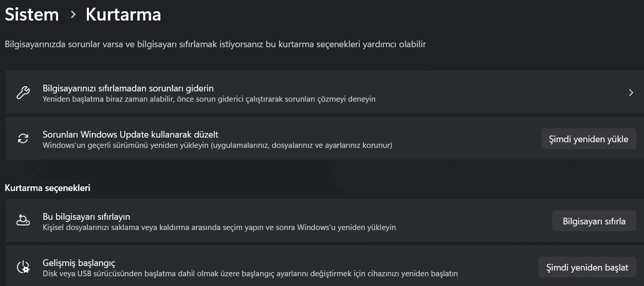Click the reset PC icon
644x286 pixels.
23,221
